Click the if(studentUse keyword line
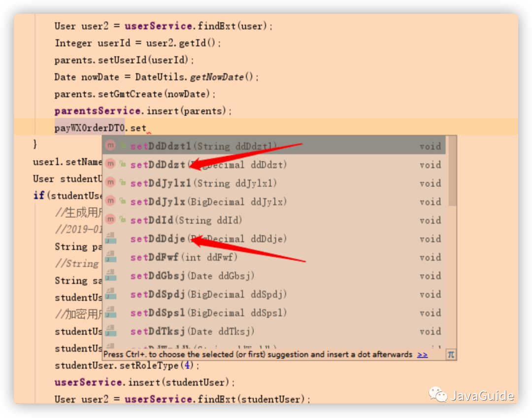 [x=67, y=196]
